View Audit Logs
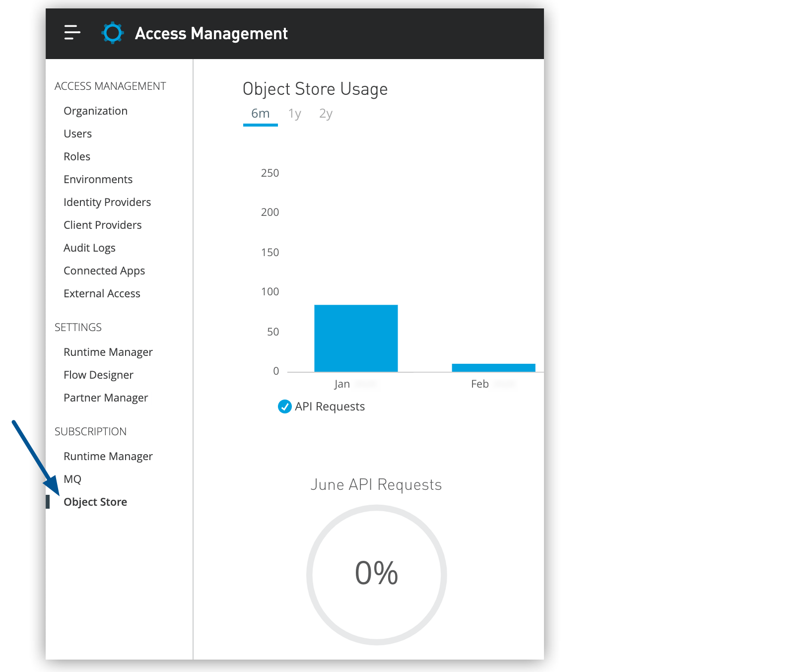810x672 pixels. pos(89,248)
